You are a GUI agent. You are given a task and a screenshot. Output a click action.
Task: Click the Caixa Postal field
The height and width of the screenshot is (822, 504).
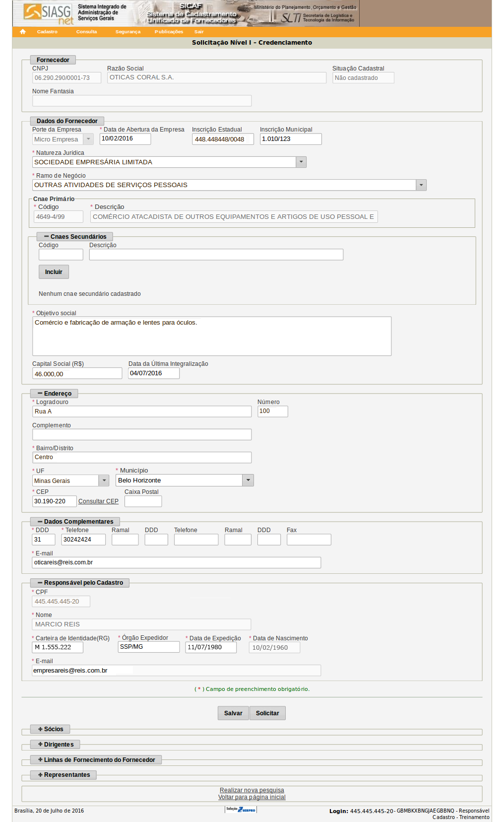tap(143, 501)
